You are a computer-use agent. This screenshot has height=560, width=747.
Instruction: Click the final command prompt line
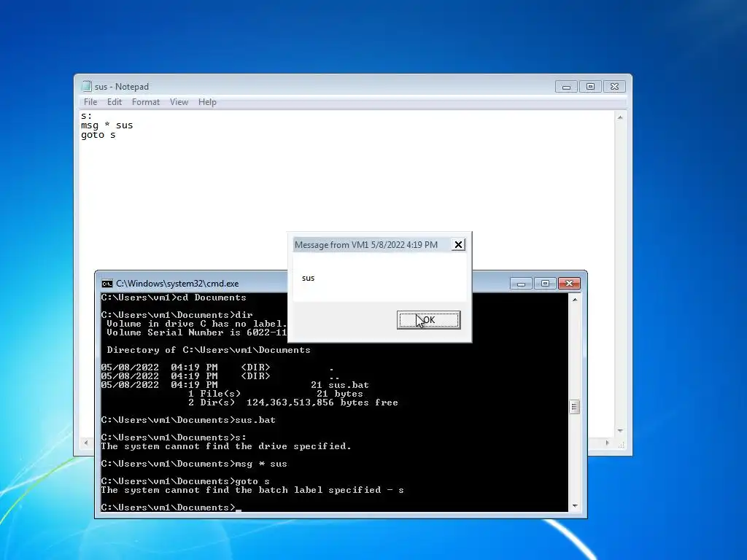[x=171, y=507]
